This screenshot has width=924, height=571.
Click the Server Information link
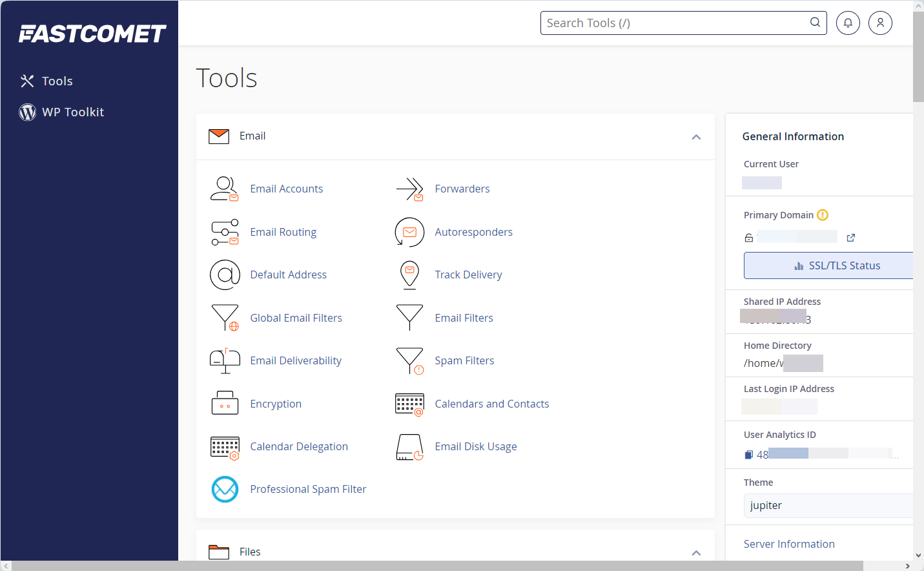tap(789, 544)
